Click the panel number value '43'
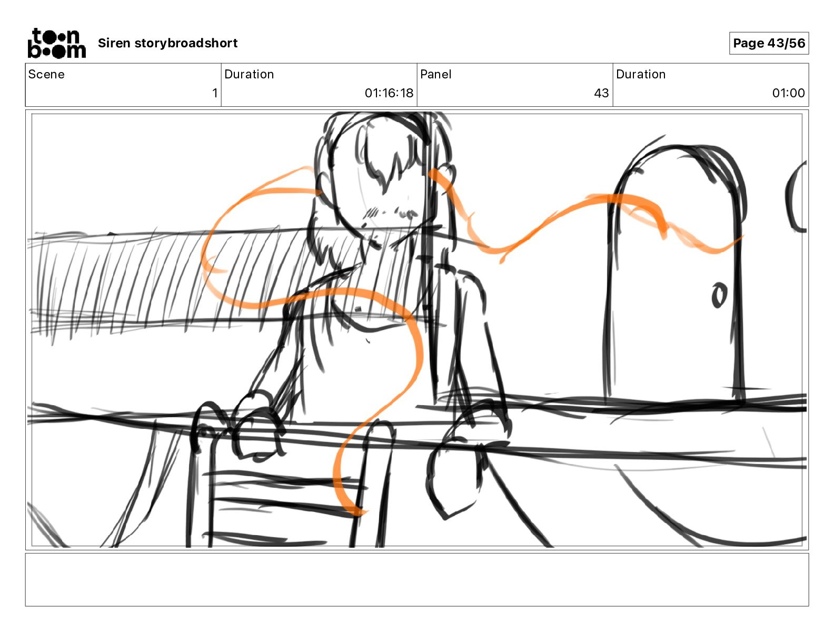 click(x=601, y=93)
